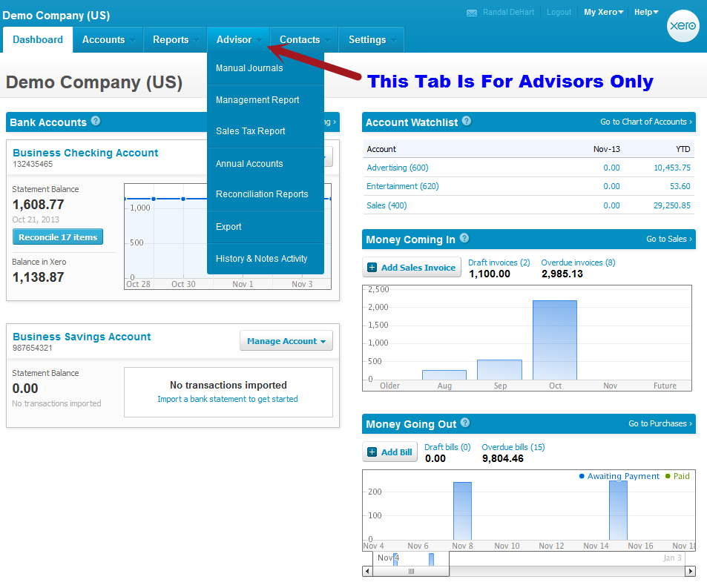Open the Help menu dropdown
Image resolution: width=707 pixels, height=588 pixels.
click(645, 12)
